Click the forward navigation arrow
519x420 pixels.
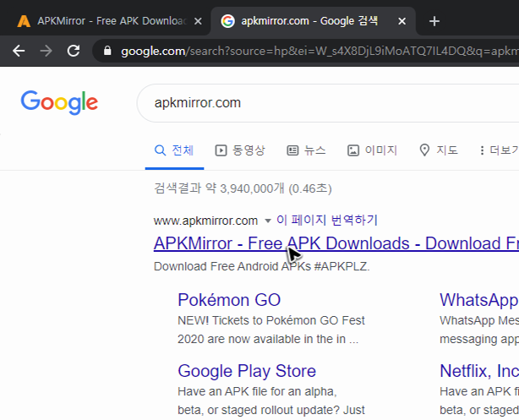[46, 51]
